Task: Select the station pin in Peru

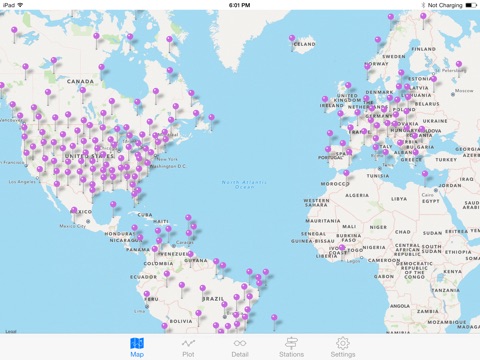Action: (147, 294)
